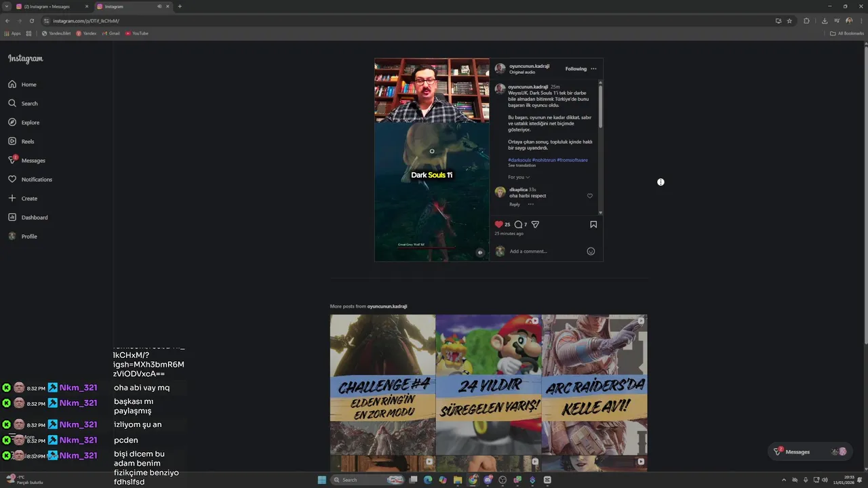This screenshot has height=488, width=868.
Task: Open floating Messages panel at bottom right
Action: (x=810, y=451)
